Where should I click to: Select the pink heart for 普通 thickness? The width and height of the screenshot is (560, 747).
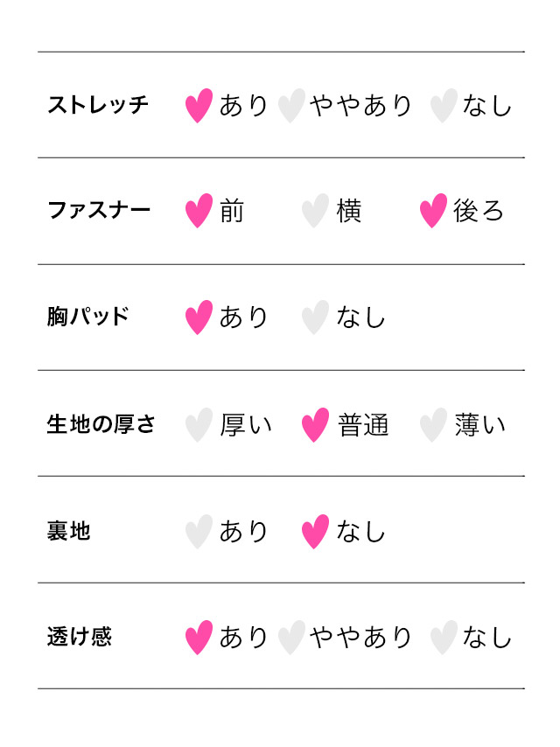315,425
